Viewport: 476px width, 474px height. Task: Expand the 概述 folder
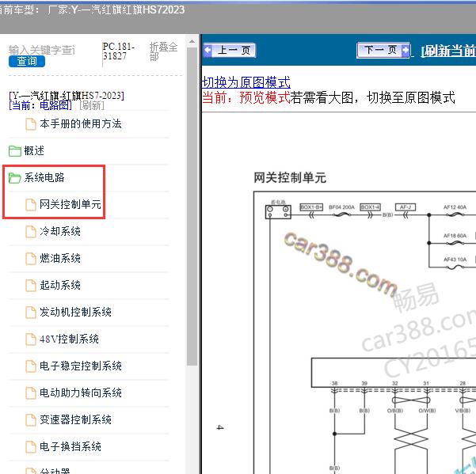(34, 150)
